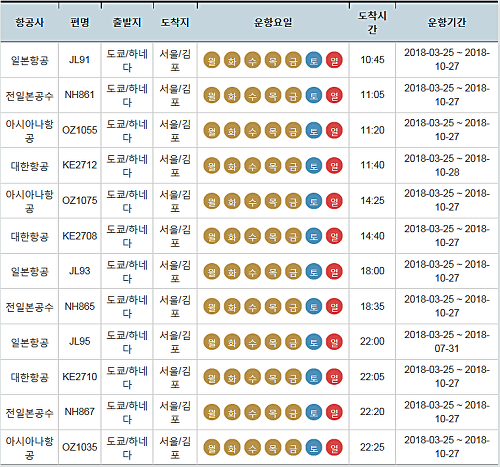Click airline 전일본공수 in the NH867 row
The image size is (500, 467).
tap(29, 412)
